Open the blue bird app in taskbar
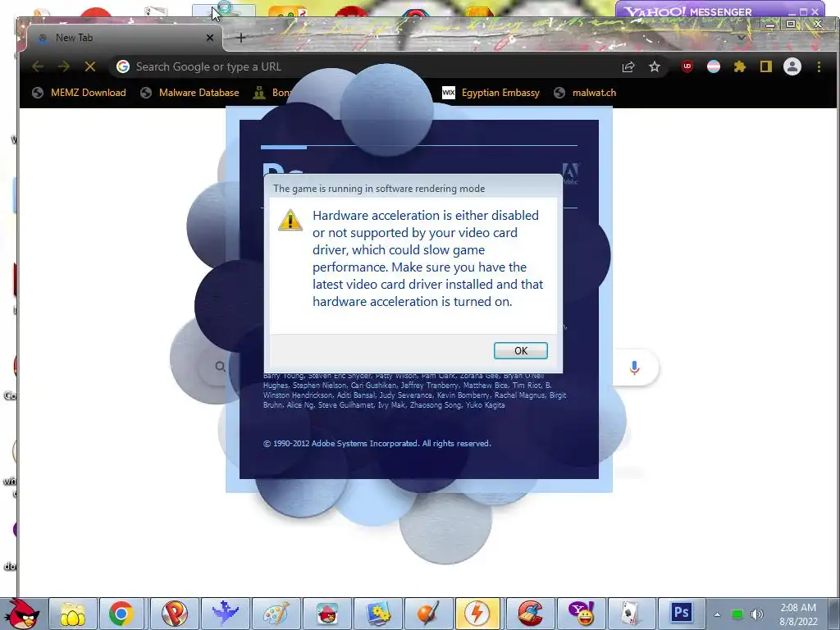840x630 pixels. pos(225,614)
